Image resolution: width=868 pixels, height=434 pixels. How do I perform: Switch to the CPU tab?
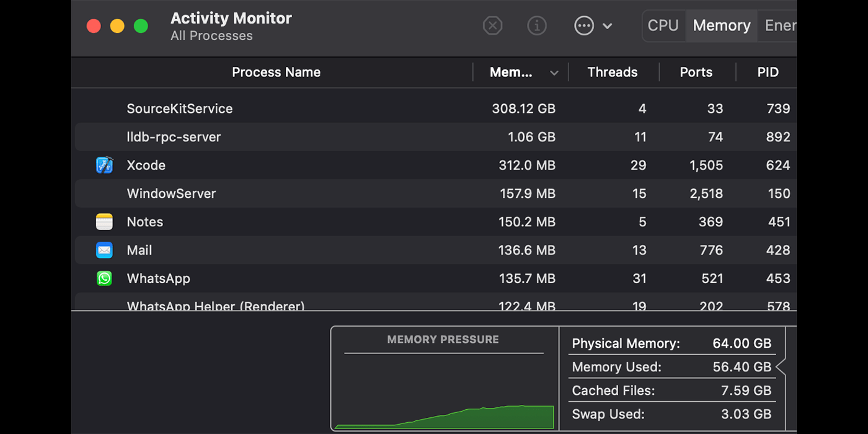[663, 25]
